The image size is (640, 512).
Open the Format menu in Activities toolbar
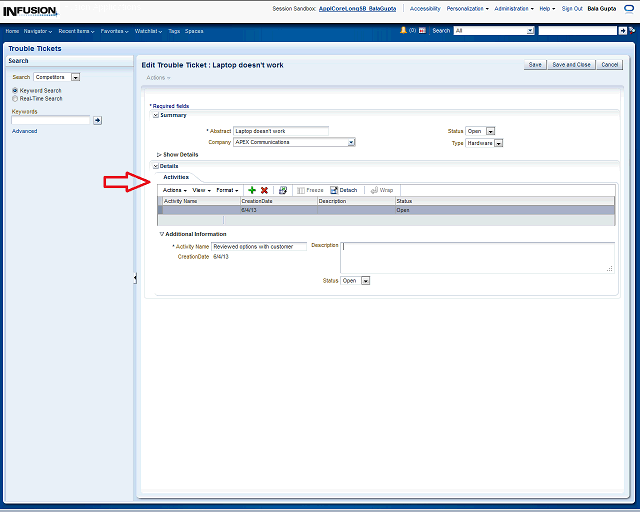(x=227, y=190)
